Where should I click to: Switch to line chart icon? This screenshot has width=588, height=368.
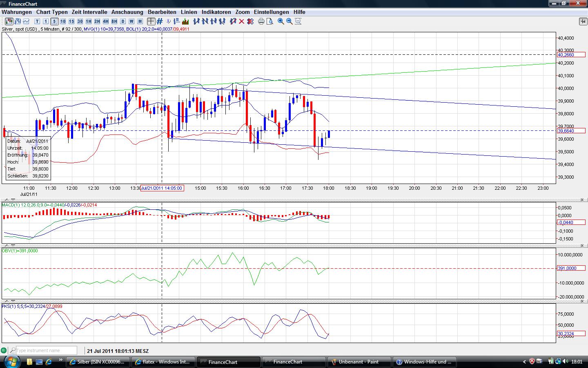26,21
